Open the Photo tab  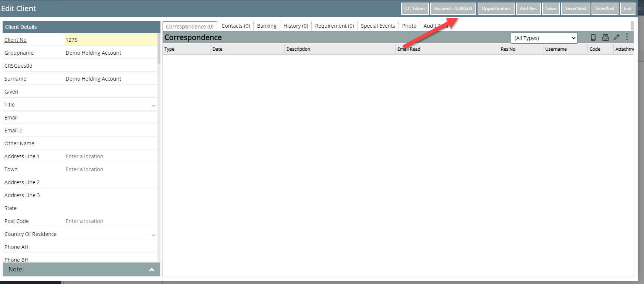click(x=409, y=26)
